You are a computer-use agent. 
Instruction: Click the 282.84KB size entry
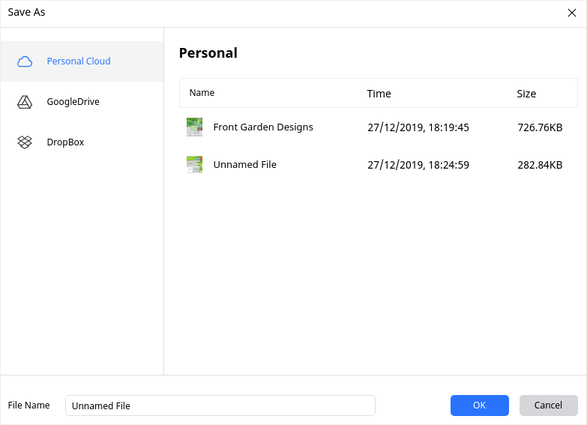point(540,165)
